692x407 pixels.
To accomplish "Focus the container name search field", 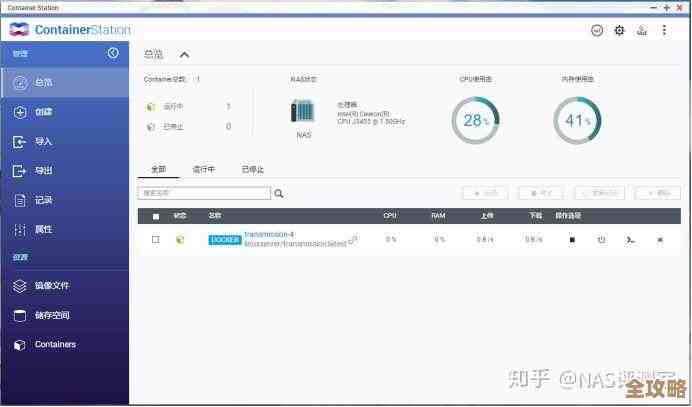I will point(204,193).
